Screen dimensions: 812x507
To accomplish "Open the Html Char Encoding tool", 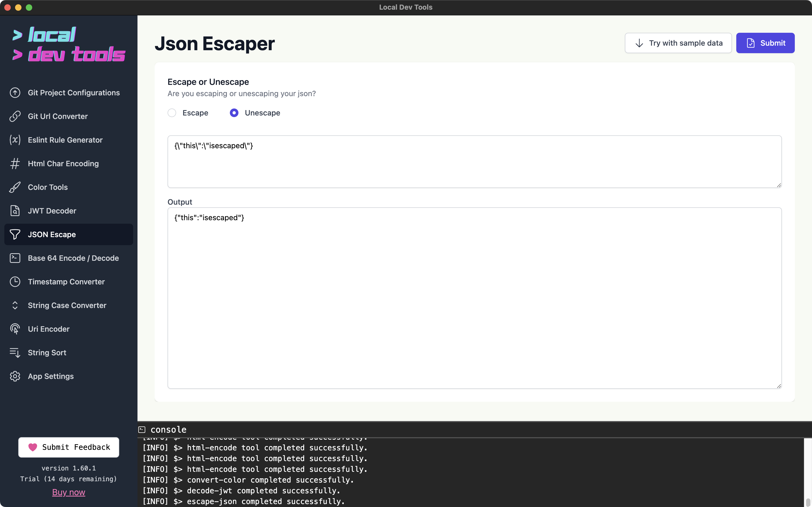I will click(69, 164).
